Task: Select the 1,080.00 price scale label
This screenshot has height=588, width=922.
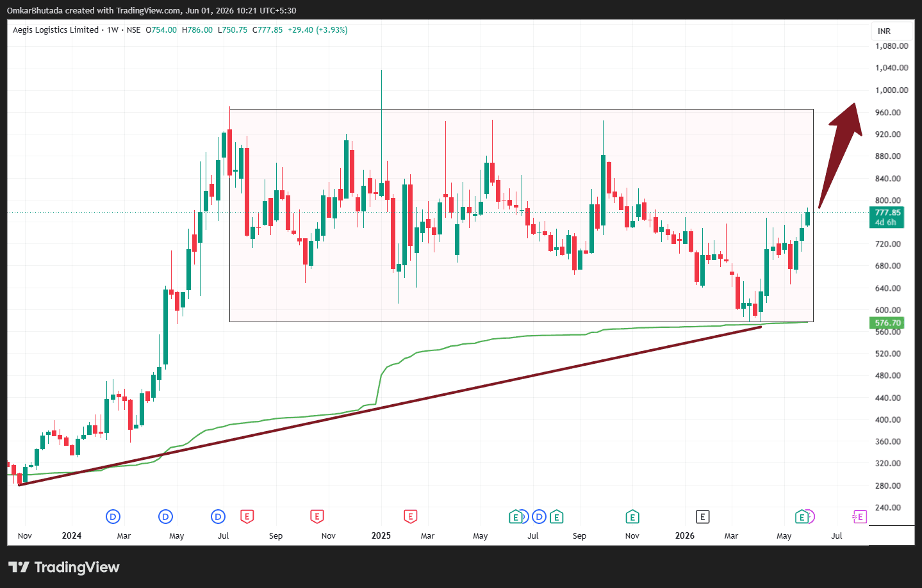Action: tap(892, 46)
